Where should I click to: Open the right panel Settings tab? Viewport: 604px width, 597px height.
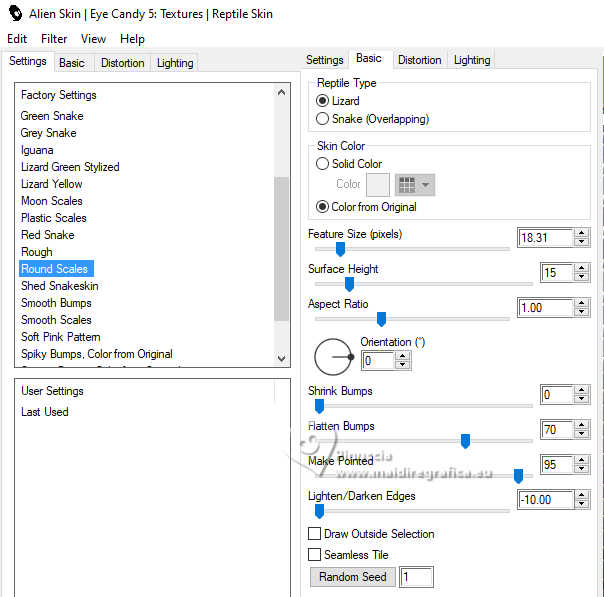(x=324, y=60)
